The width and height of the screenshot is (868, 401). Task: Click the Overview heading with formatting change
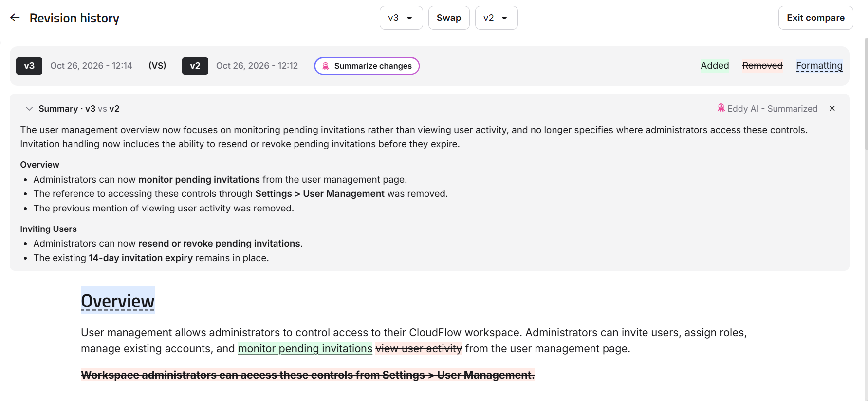coord(118,301)
